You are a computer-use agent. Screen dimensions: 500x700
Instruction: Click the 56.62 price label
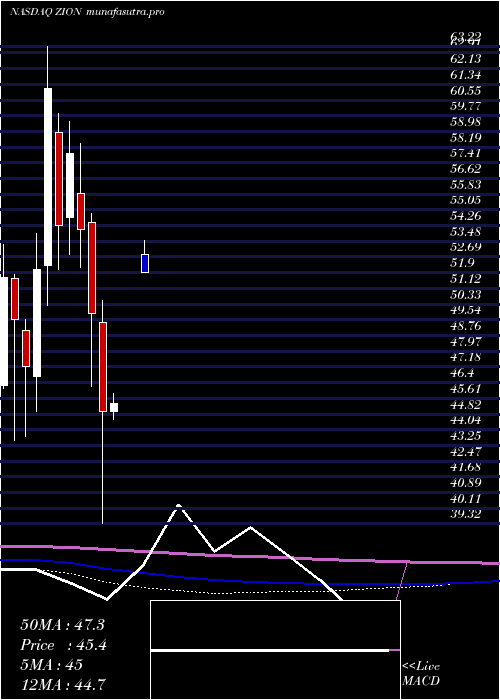466,169
